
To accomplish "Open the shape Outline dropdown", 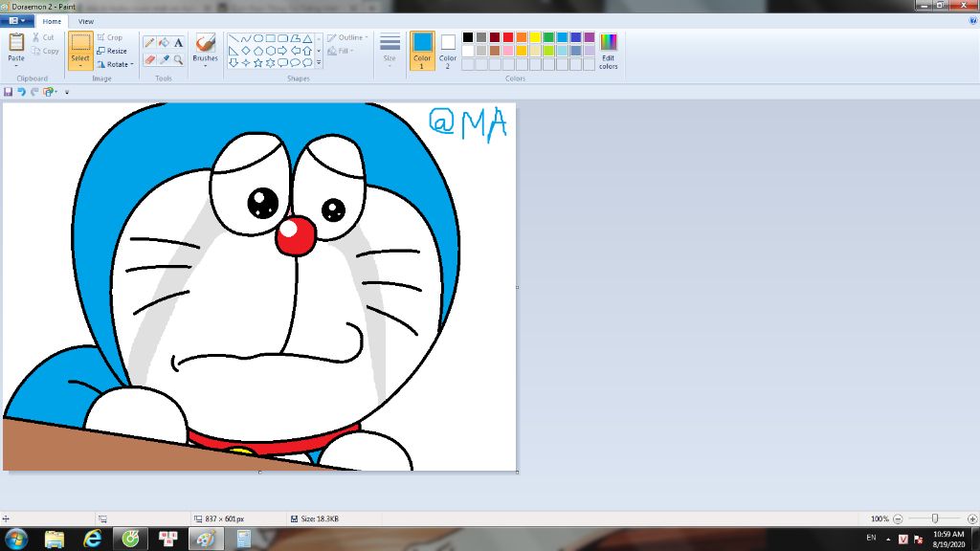I will 347,37.
